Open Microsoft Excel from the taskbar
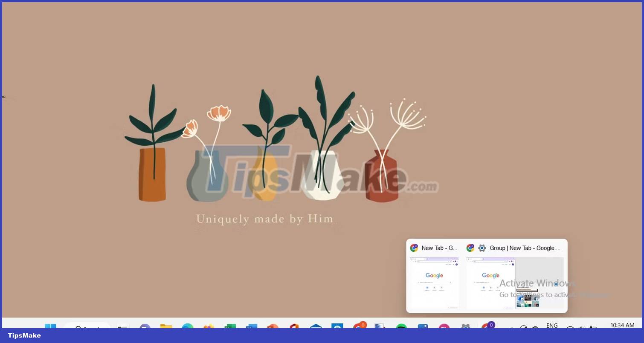644x343 pixels. 231,328
